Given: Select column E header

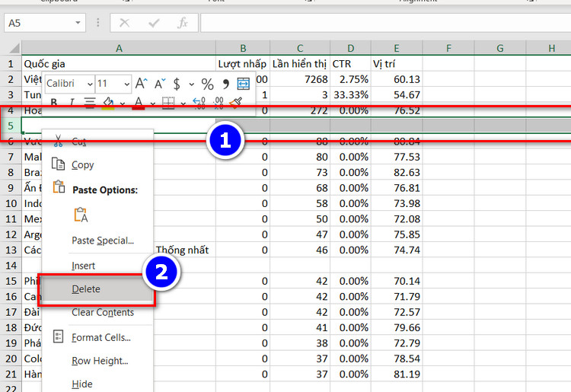Looking at the screenshot, I should (397, 48).
